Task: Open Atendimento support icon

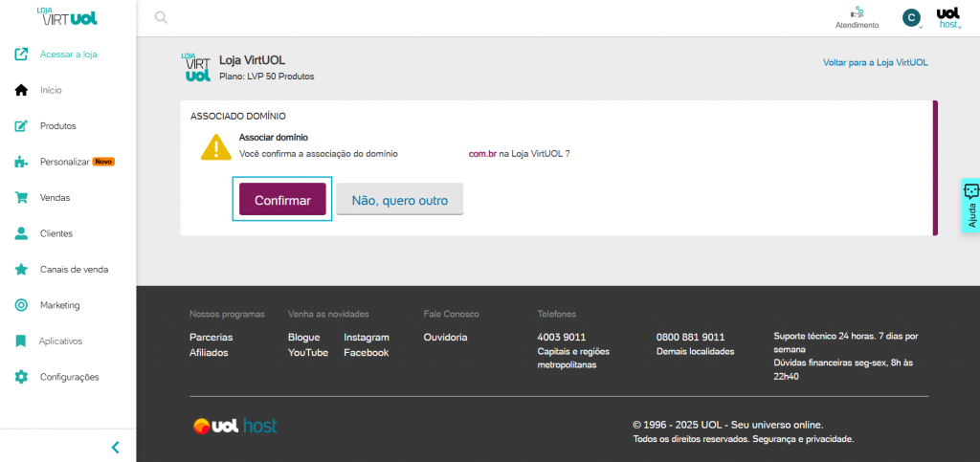Action: point(857,18)
